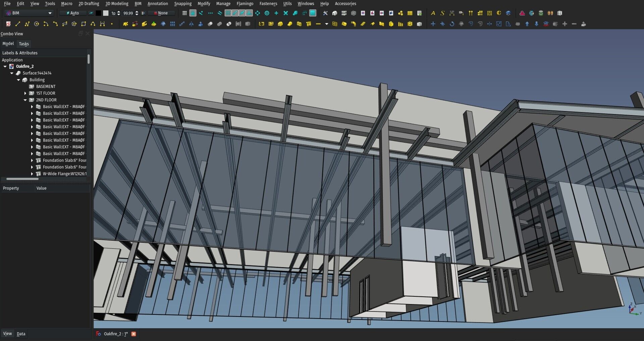
Task: Open the BIM workbench selector dropdown
Action: [30, 13]
